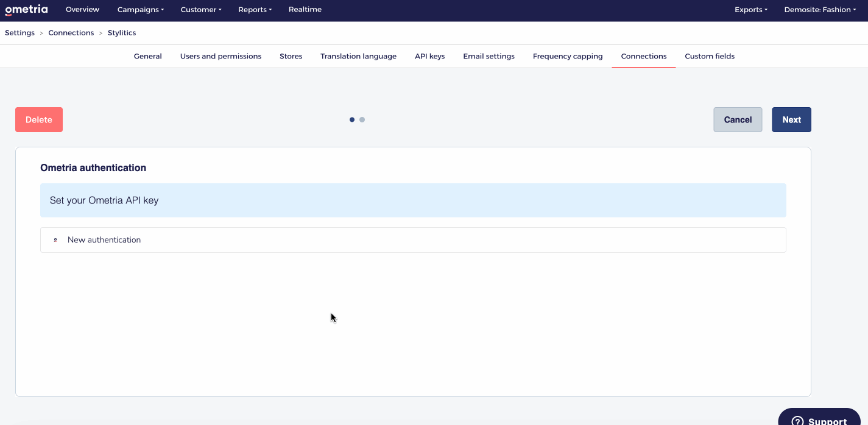Open the Exports dropdown
This screenshot has width=868, height=425.
tap(751, 10)
